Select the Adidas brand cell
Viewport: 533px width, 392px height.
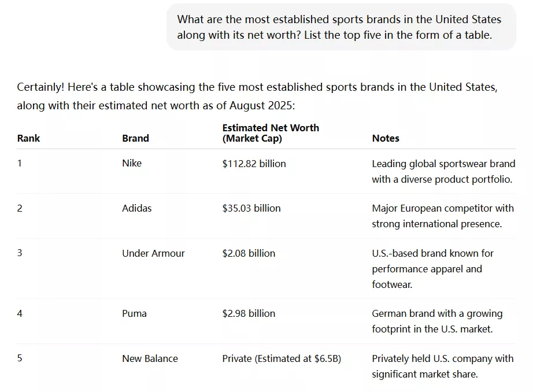(x=137, y=208)
